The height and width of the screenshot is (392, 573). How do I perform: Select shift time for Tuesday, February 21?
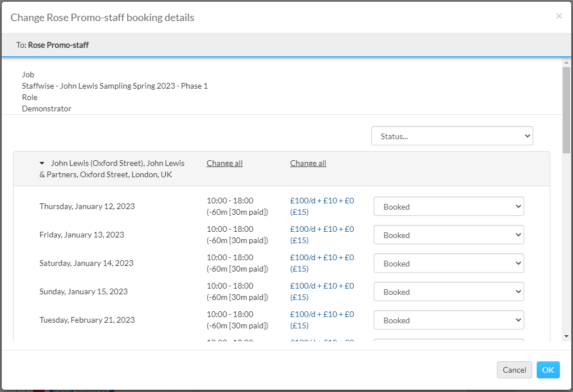(237, 320)
